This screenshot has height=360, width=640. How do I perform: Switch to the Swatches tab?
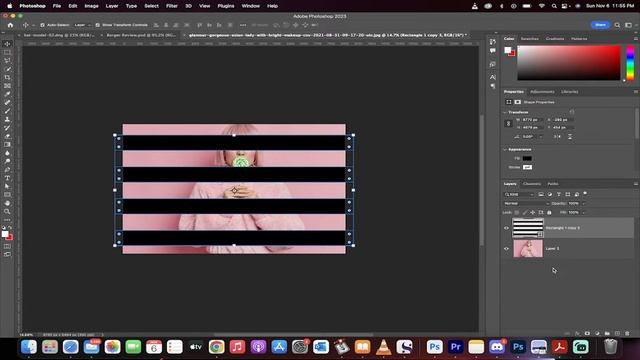tap(529, 38)
